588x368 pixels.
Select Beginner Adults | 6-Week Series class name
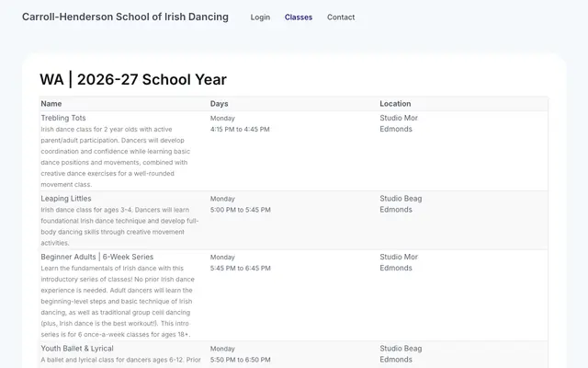(x=97, y=257)
